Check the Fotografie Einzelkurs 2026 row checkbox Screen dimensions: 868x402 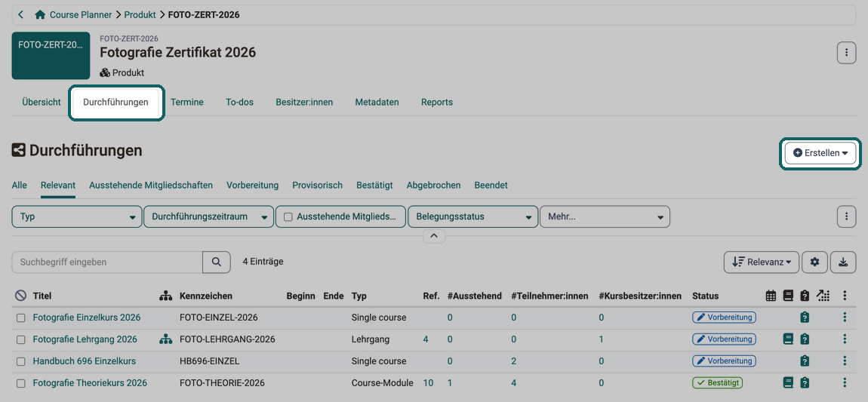click(x=20, y=318)
